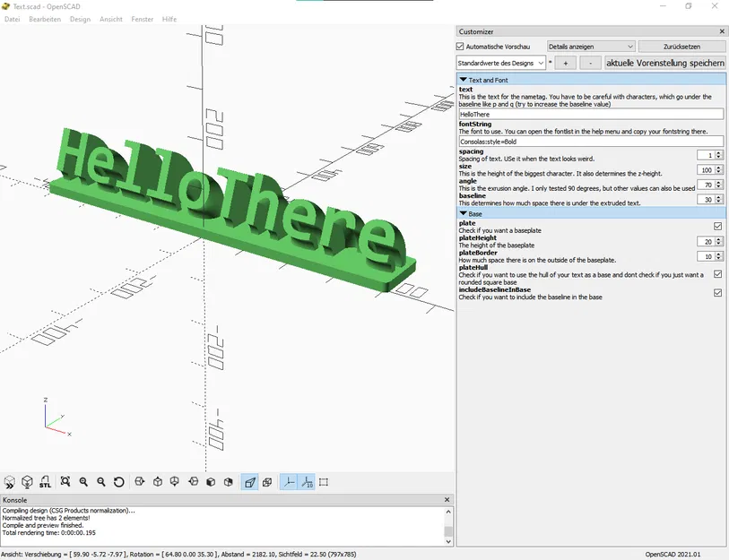This screenshot has height=560, width=729.
Task: Select the Zoom Out tool
Action: (x=100, y=481)
